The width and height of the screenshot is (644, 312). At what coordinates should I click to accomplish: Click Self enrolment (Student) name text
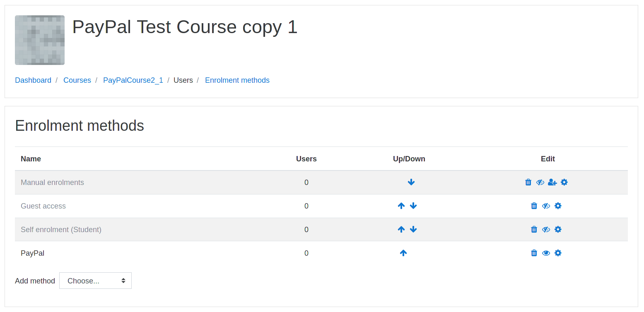click(61, 230)
